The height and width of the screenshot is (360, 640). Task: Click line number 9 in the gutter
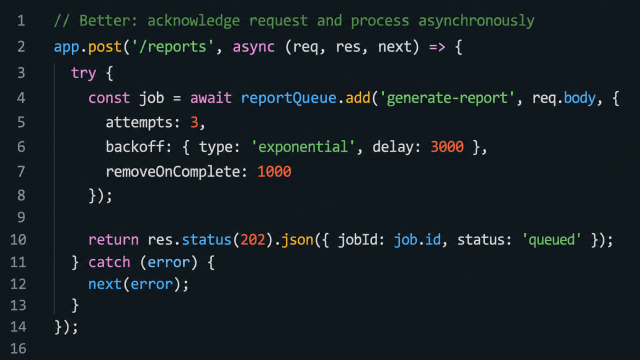coord(21,217)
